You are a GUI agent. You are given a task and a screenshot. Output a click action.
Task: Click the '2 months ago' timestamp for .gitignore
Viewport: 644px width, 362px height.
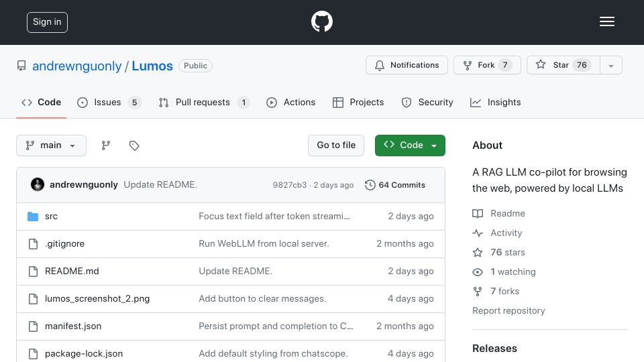405,244
